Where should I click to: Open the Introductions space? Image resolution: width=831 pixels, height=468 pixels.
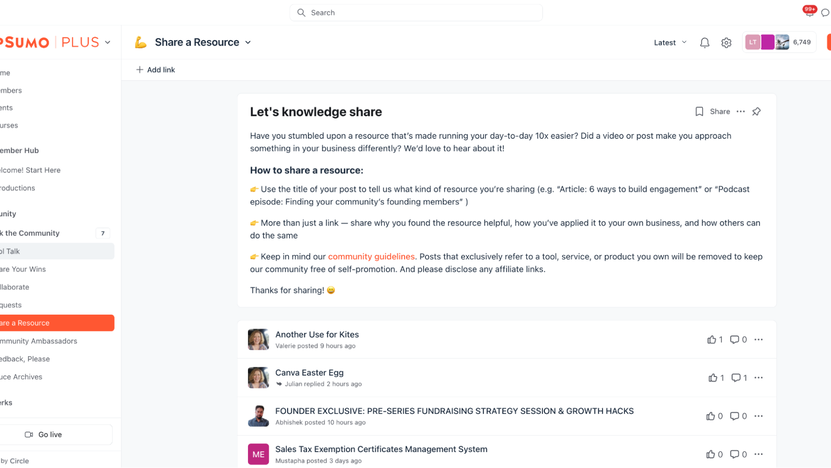[17, 188]
